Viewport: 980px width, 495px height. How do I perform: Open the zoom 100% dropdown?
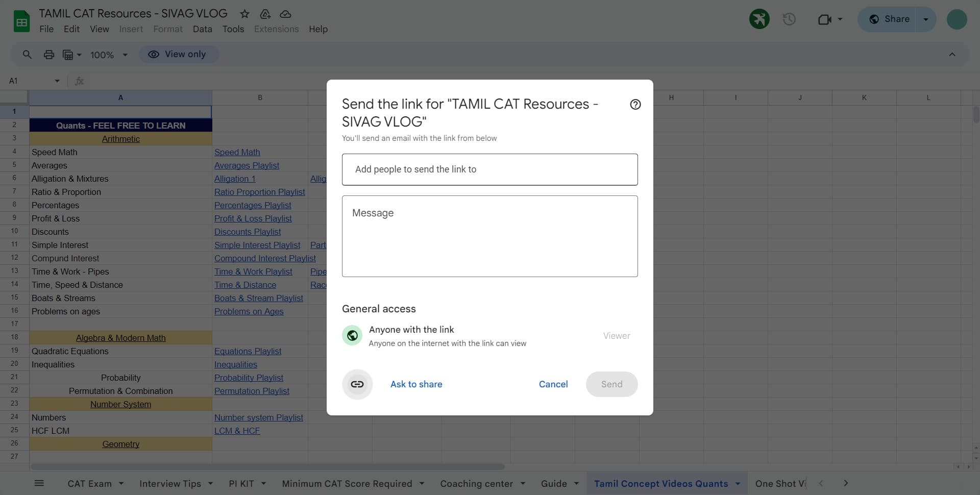click(x=109, y=55)
